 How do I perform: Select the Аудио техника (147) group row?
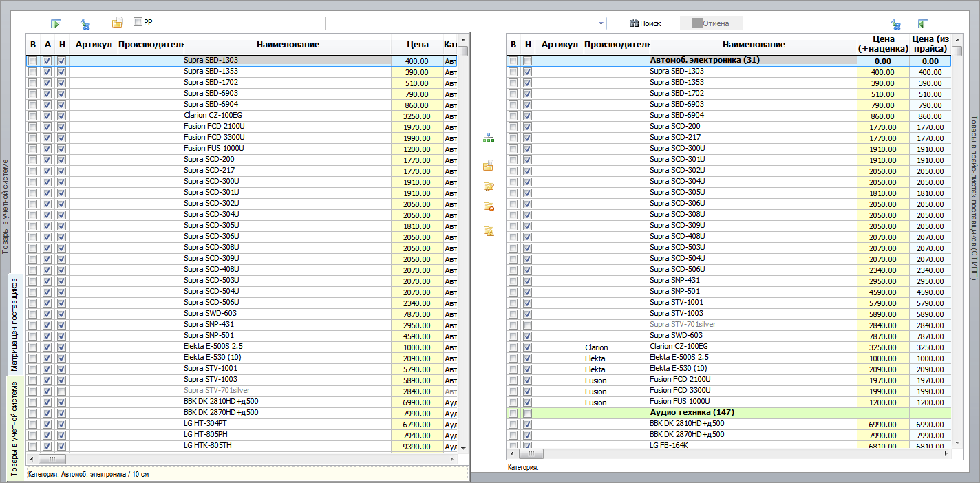tap(729, 414)
